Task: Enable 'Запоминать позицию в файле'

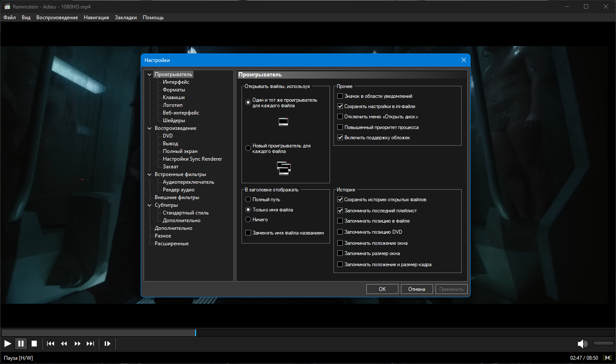Action: pyautogui.click(x=340, y=221)
